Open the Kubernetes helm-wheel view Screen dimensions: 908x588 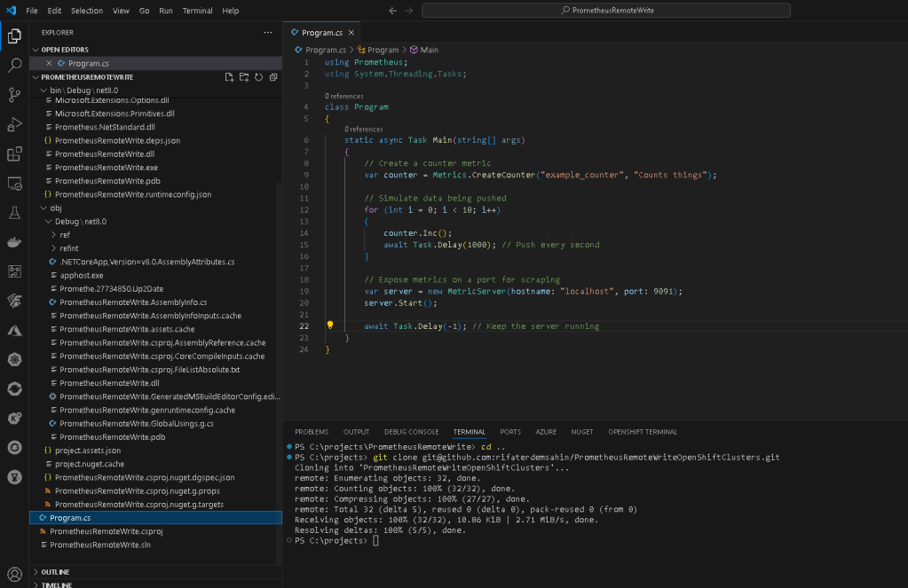pos(14,359)
